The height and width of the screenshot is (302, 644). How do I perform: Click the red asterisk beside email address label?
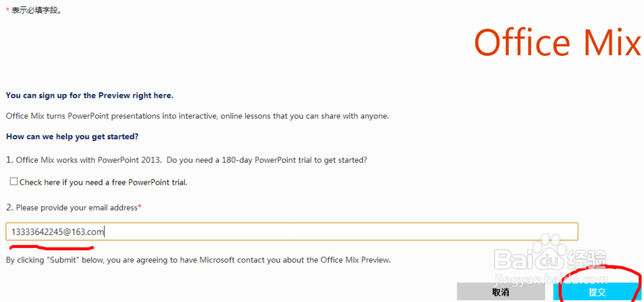pos(140,207)
